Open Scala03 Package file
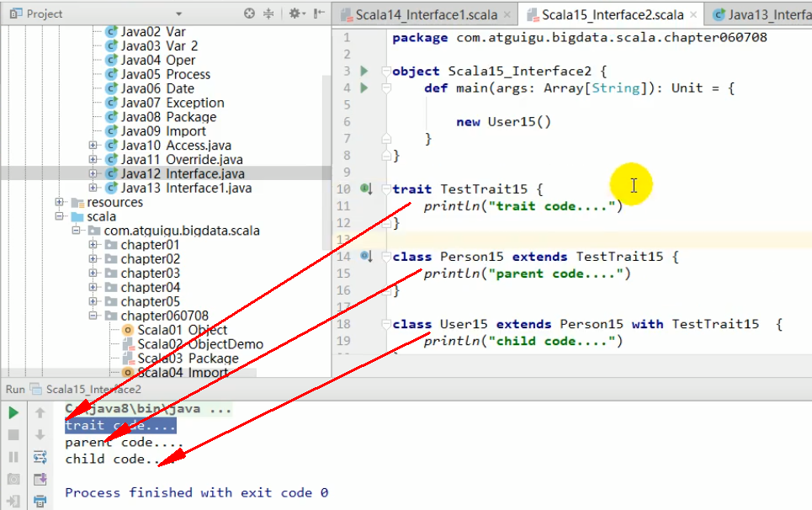This screenshot has width=812, height=510. pyautogui.click(x=188, y=359)
